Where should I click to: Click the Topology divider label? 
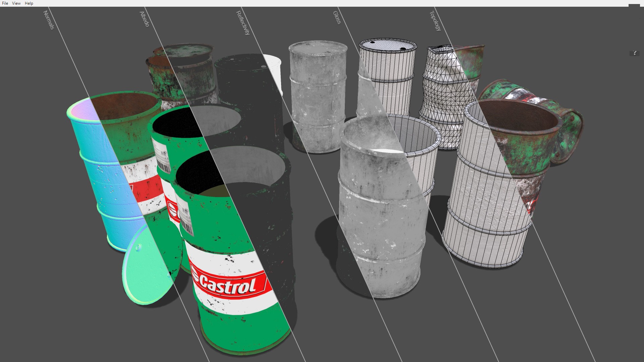pyautogui.click(x=435, y=21)
